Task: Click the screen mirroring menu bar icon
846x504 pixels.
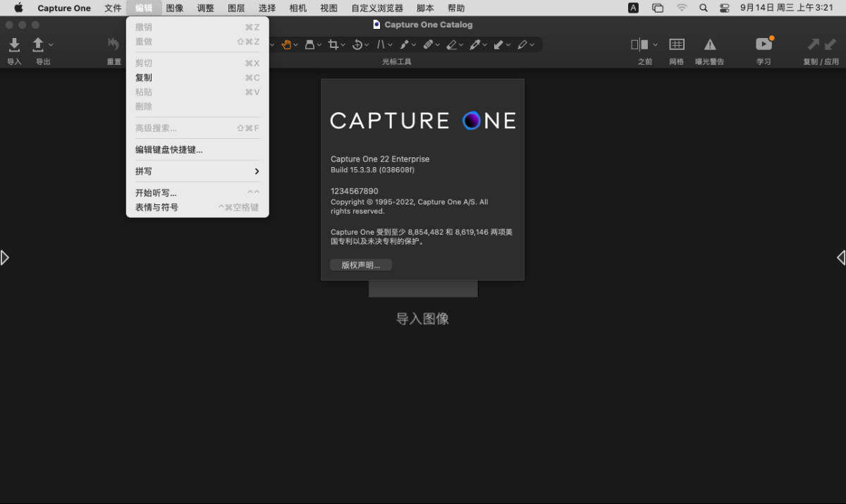Action: 658,8
